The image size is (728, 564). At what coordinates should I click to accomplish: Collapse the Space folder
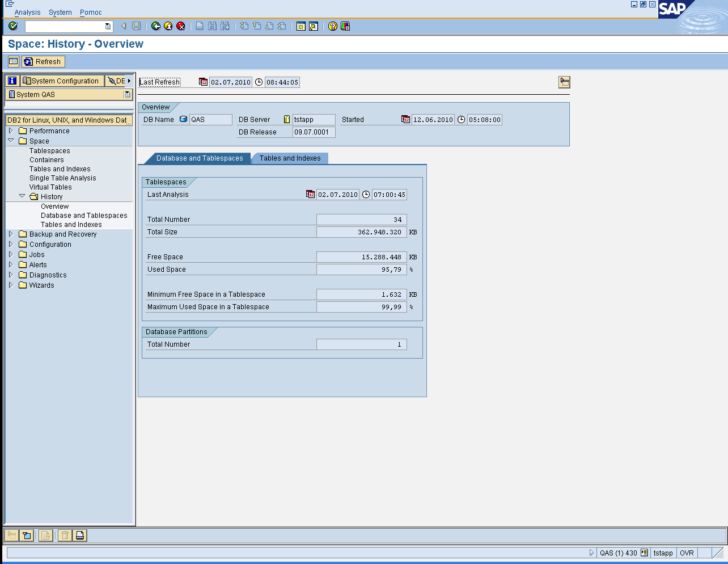[x=11, y=141]
